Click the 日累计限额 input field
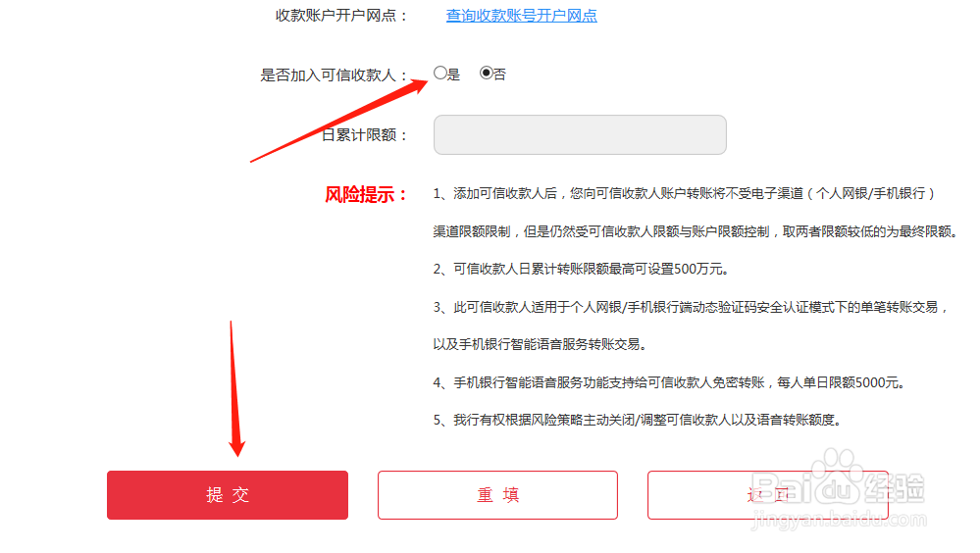980x553 pixels. [x=580, y=134]
